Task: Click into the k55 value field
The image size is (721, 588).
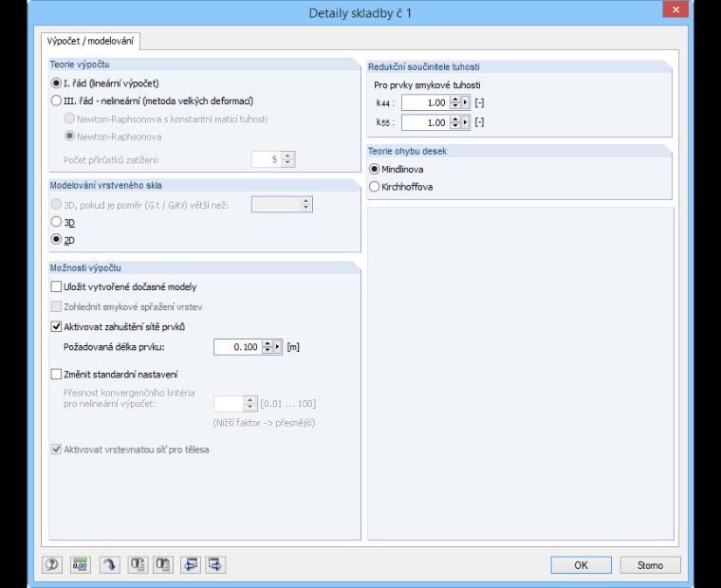Action: (426, 122)
